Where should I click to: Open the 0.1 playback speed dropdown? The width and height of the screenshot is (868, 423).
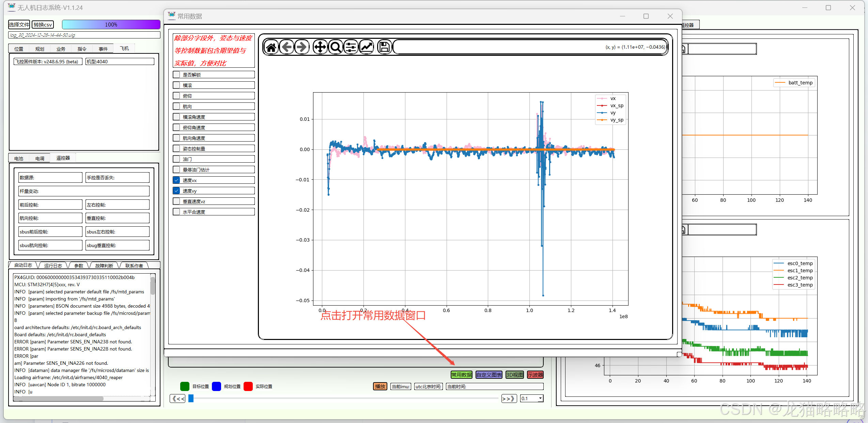pos(540,398)
